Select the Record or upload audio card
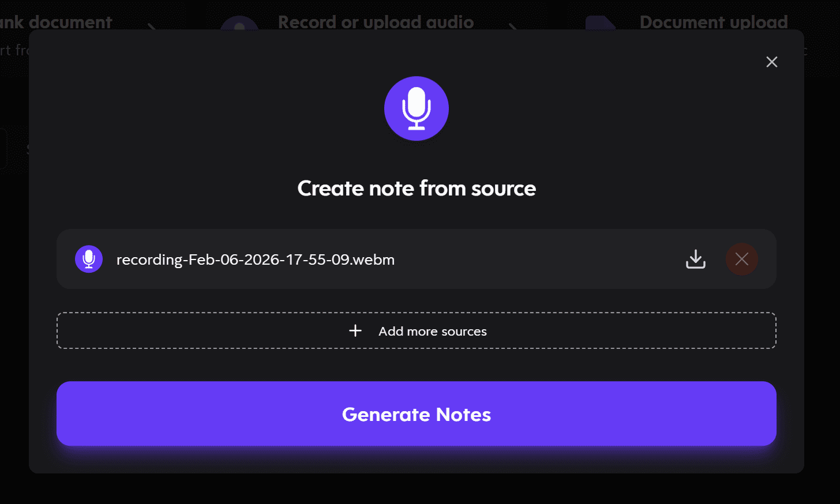840x504 pixels. pyautogui.click(x=376, y=22)
